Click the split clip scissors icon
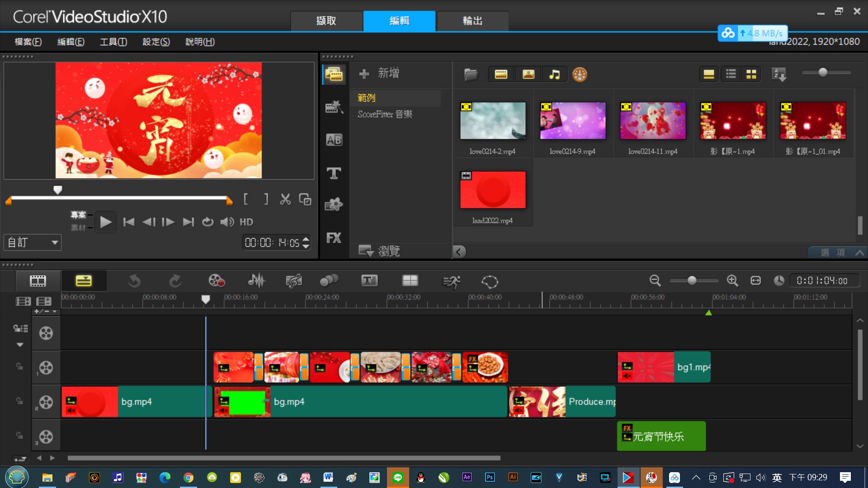This screenshot has width=868, height=488. click(x=285, y=199)
